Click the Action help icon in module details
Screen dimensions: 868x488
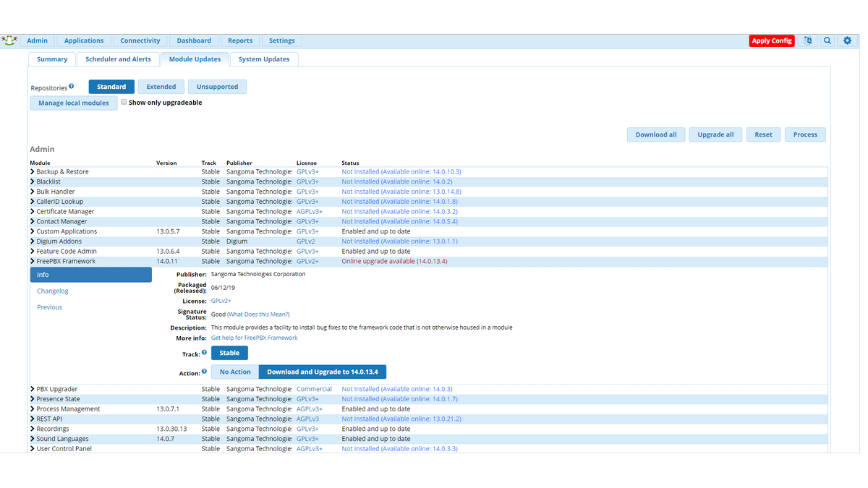tap(205, 372)
